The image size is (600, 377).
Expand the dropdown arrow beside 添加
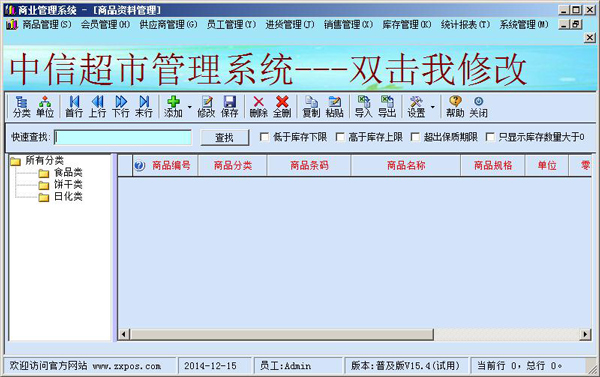[189, 107]
